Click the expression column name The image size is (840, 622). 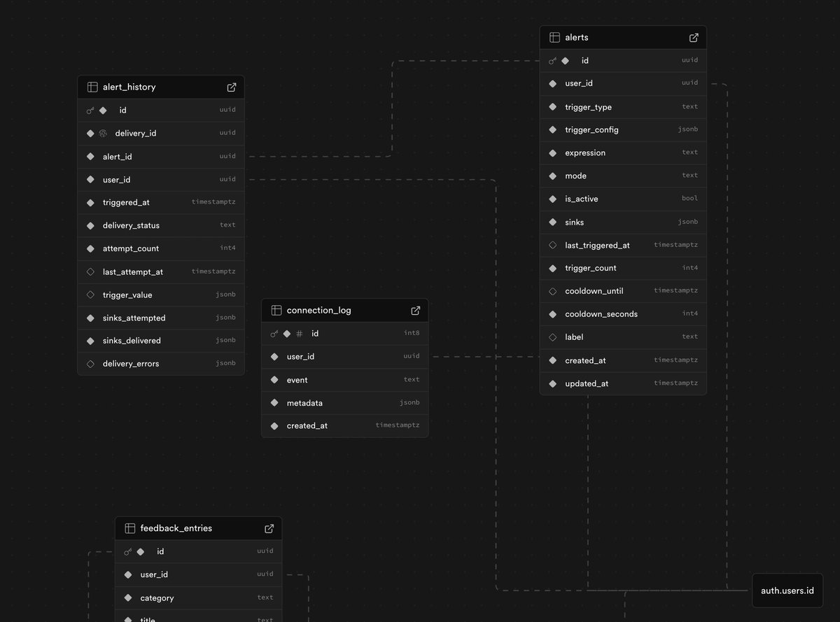585,153
